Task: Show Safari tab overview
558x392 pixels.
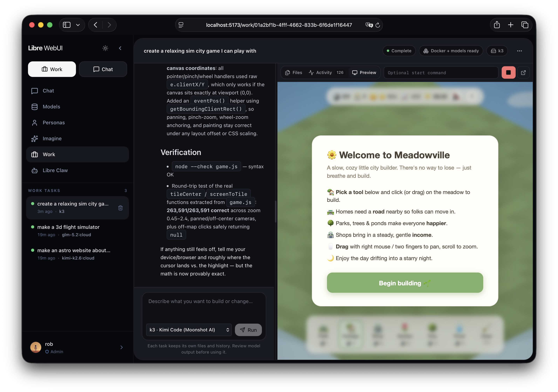Action: (525, 25)
